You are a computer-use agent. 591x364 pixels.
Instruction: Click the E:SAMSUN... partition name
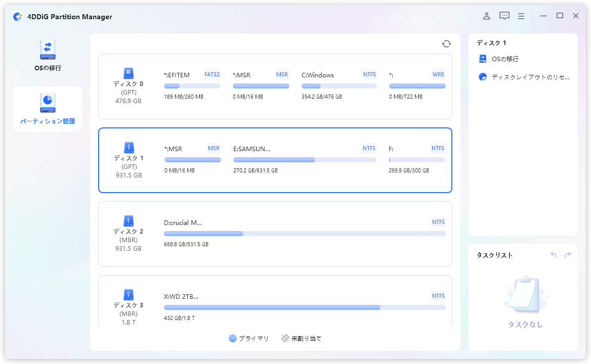click(x=252, y=149)
